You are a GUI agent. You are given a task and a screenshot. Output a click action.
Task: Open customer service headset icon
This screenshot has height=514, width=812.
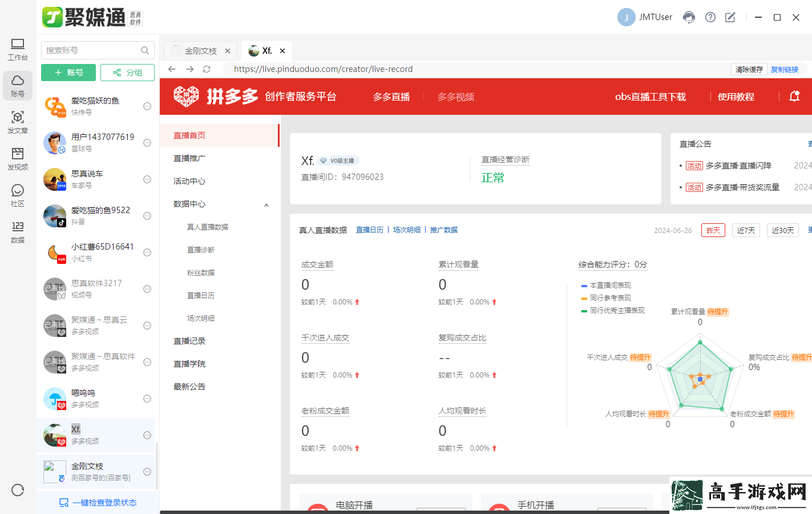pos(689,17)
